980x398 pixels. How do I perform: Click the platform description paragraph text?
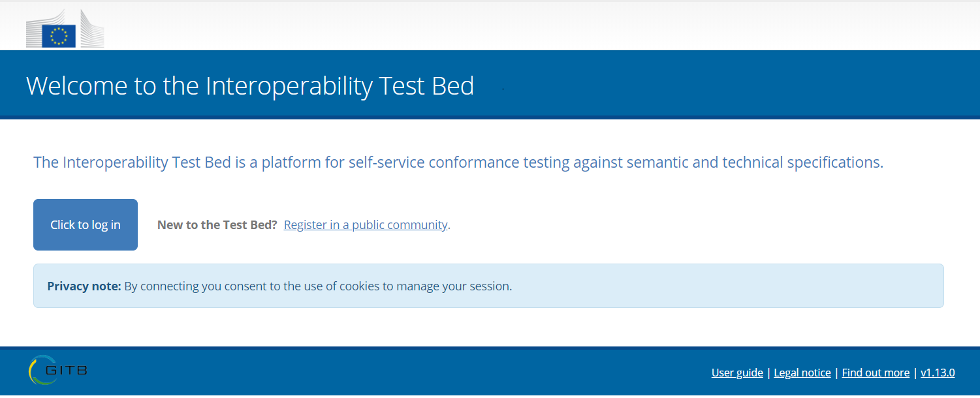coord(458,162)
